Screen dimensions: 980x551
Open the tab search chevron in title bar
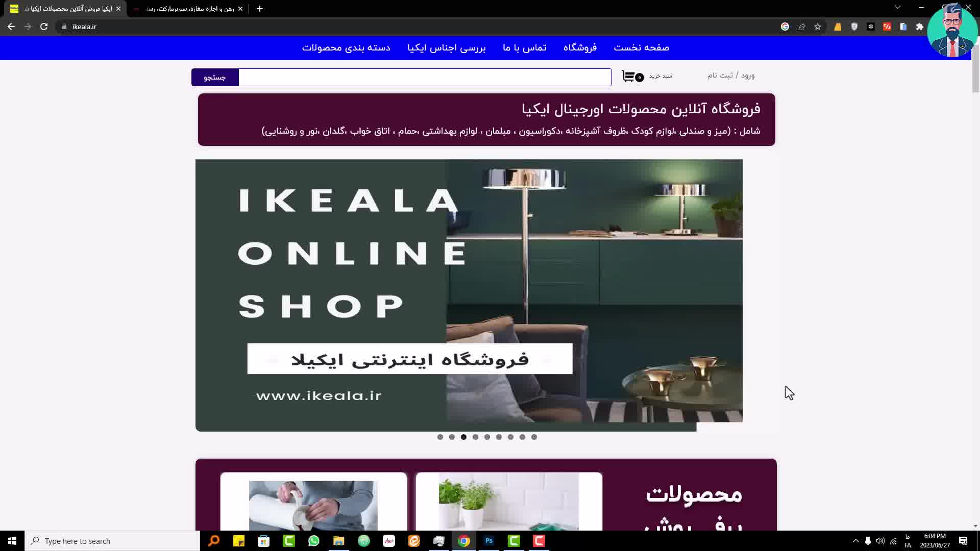coord(898,7)
